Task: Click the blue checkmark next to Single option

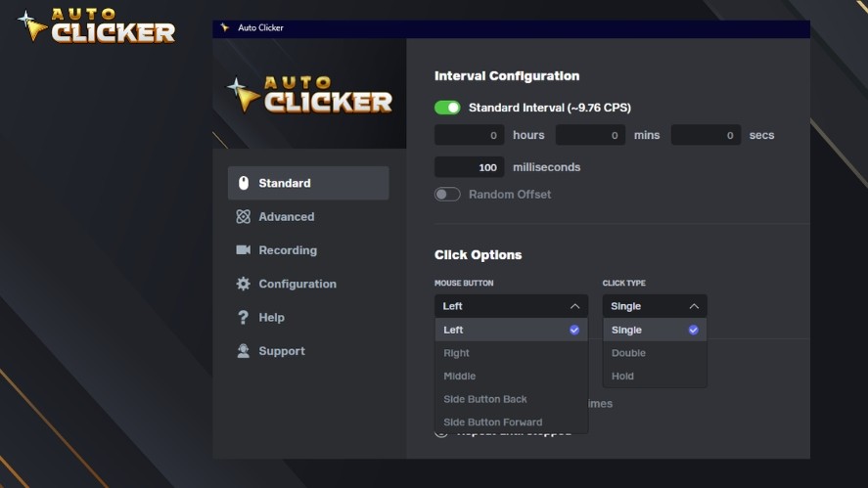Action: point(693,330)
